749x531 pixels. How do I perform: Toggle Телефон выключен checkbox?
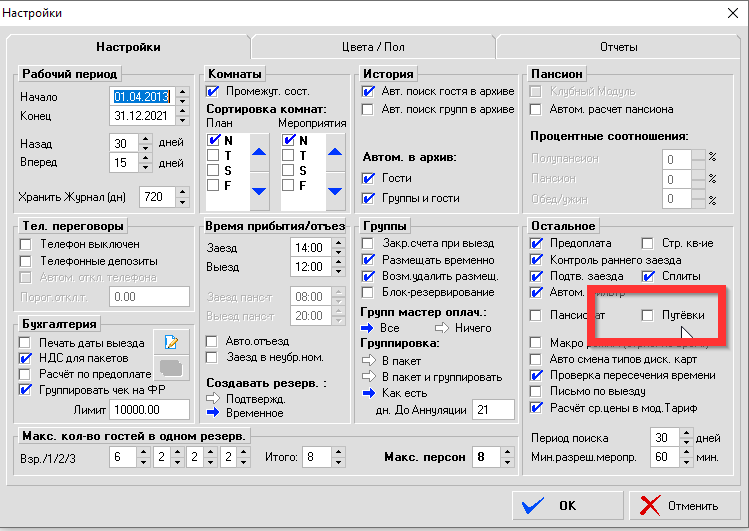click(x=26, y=244)
